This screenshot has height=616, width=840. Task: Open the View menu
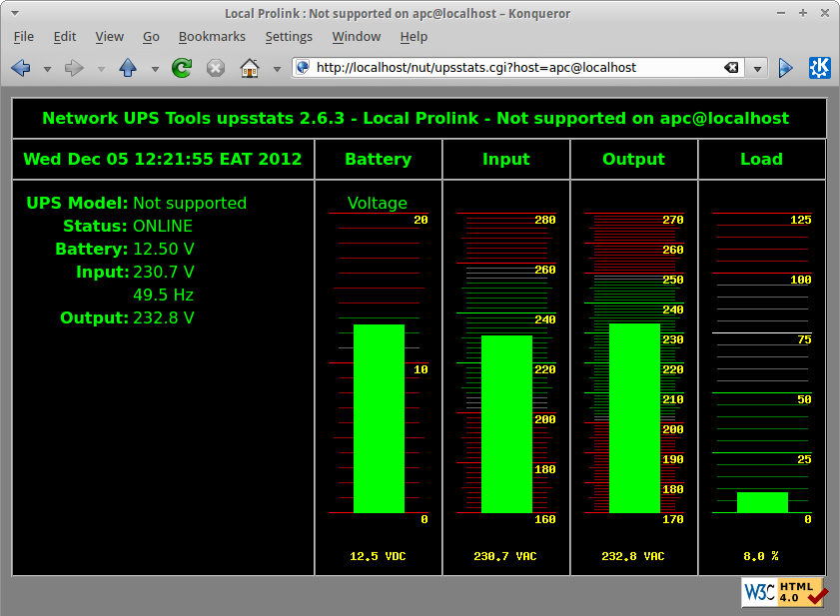pyautogui.click(x=109, y=36)
